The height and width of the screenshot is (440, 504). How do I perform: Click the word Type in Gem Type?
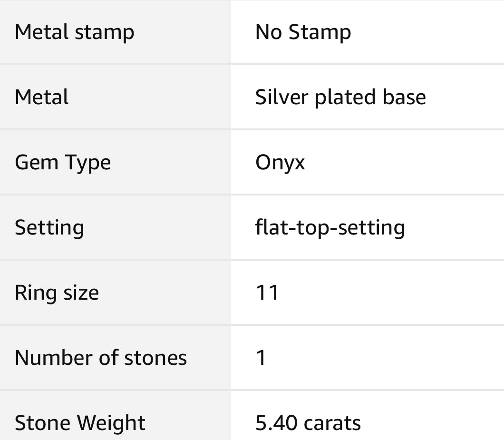point(88,163)
